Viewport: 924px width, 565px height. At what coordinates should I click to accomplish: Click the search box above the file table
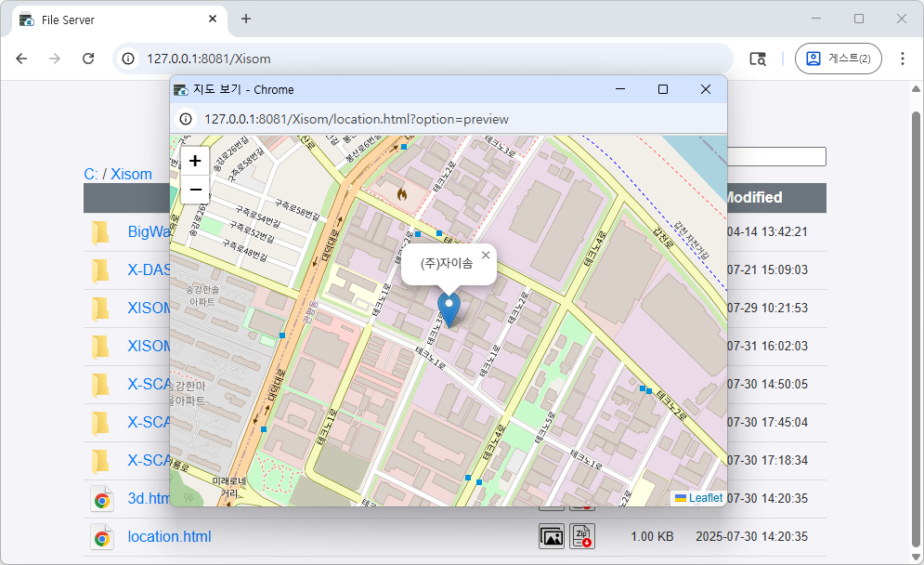(x=776, y=156)
